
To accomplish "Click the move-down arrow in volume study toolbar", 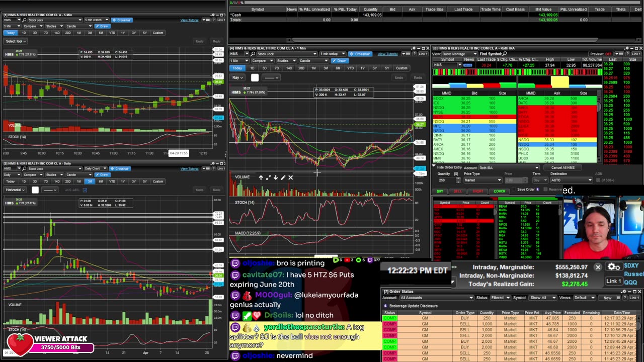I will [x=275, y=177].
